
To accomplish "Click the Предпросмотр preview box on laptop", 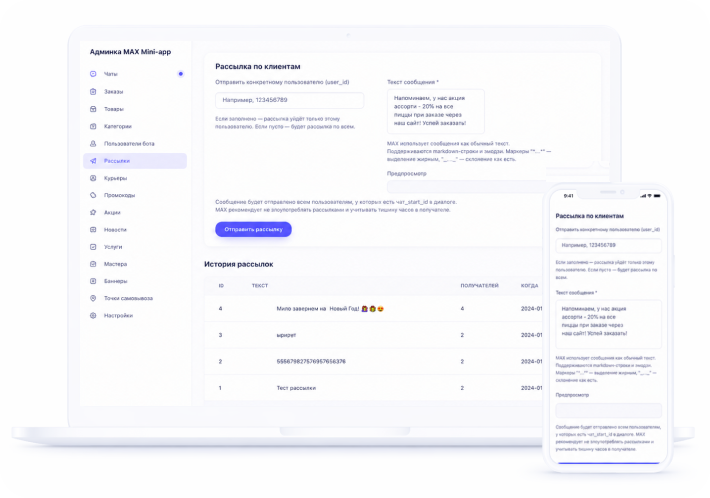I will coord(466,187).
